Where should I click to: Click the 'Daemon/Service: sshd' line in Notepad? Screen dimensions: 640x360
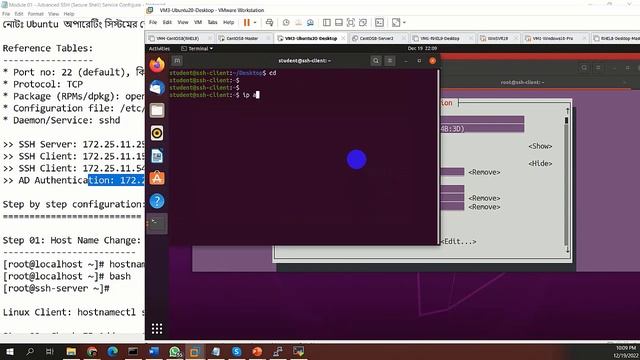pyautogui.click(x=62, y=120)
